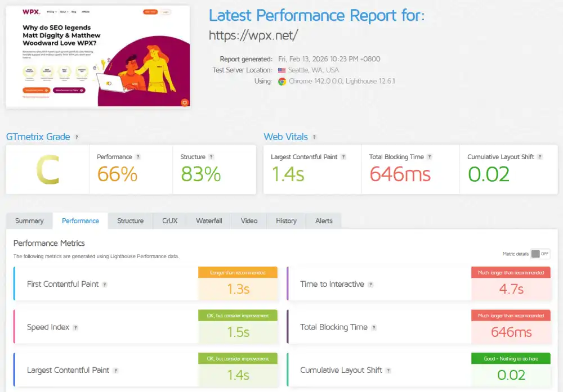
Task: Open help for First Contentful Paint metric
Action: 105,284
